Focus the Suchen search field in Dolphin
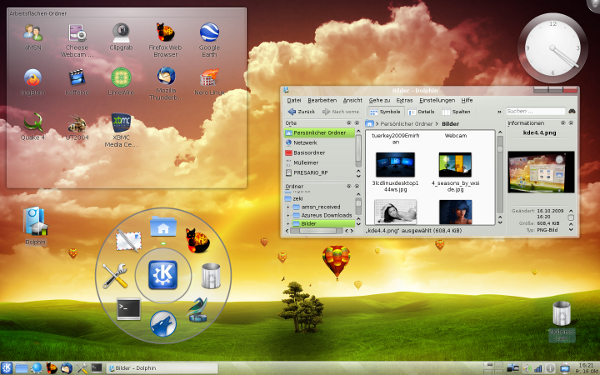This screenshot has height=375, width=600. click(x=535, y=111)
